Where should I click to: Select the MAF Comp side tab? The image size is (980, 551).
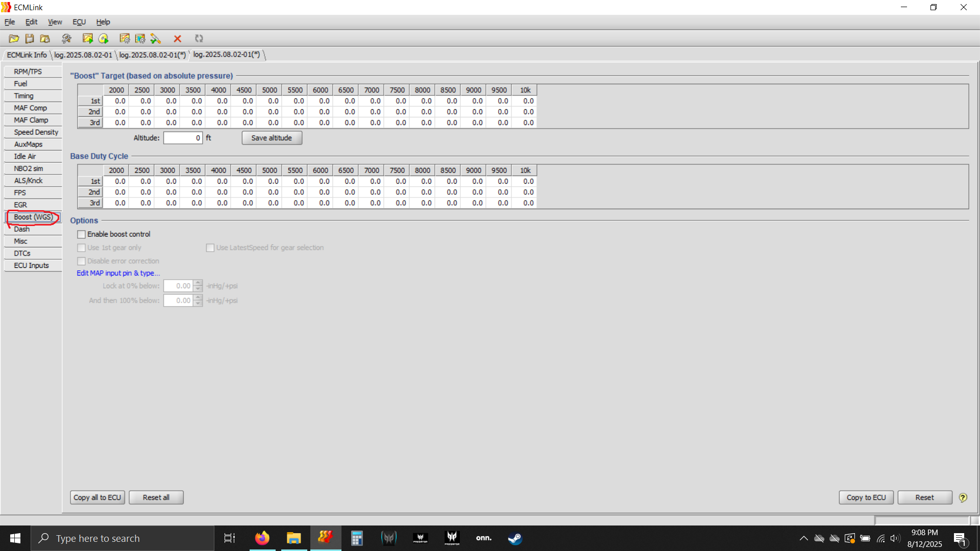pyautogui.click(x=33, y=108)
